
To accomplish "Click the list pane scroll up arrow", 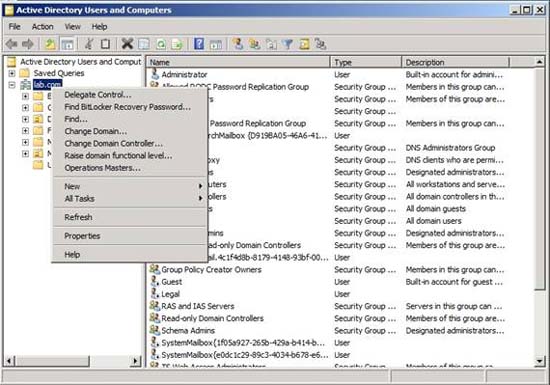I will [x=539, y=62].
